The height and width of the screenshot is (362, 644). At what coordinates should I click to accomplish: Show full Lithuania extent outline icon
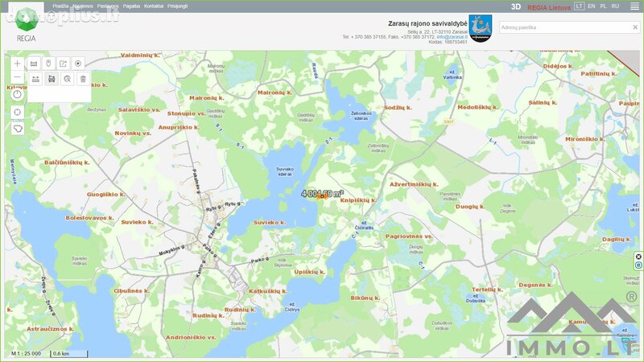(x=17, y=129)
